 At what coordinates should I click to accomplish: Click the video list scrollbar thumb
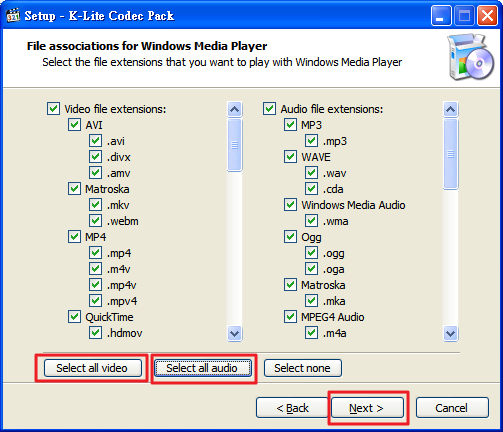point(235,145)
